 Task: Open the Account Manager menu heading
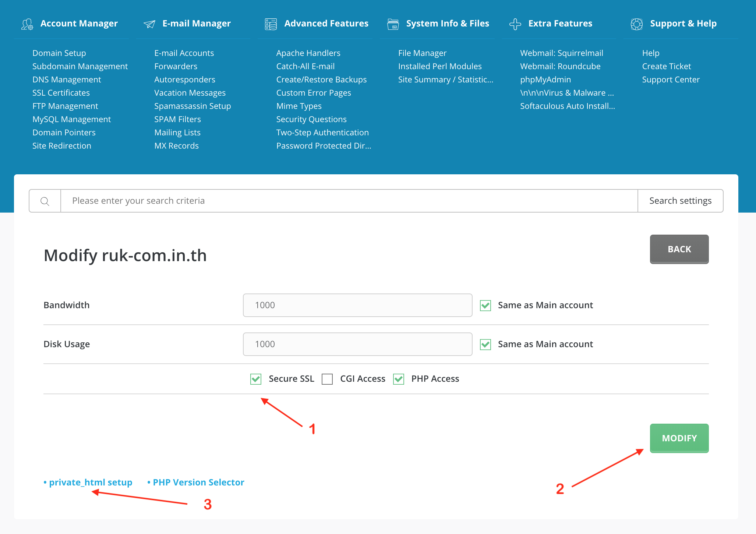pos(79,24)
